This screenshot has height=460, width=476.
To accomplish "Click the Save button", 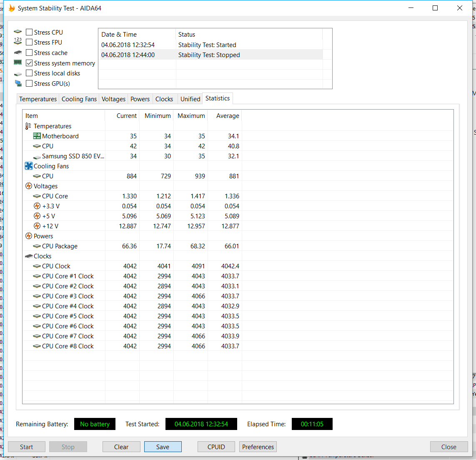I will point(163,447).
